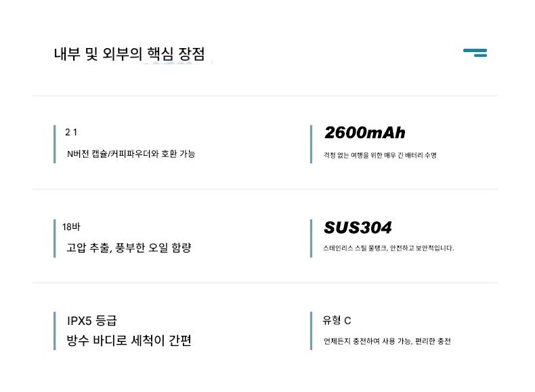Select the 고압 추출, 풍부한 오일 함량 text
535x392 pixels.
[129, 248]
